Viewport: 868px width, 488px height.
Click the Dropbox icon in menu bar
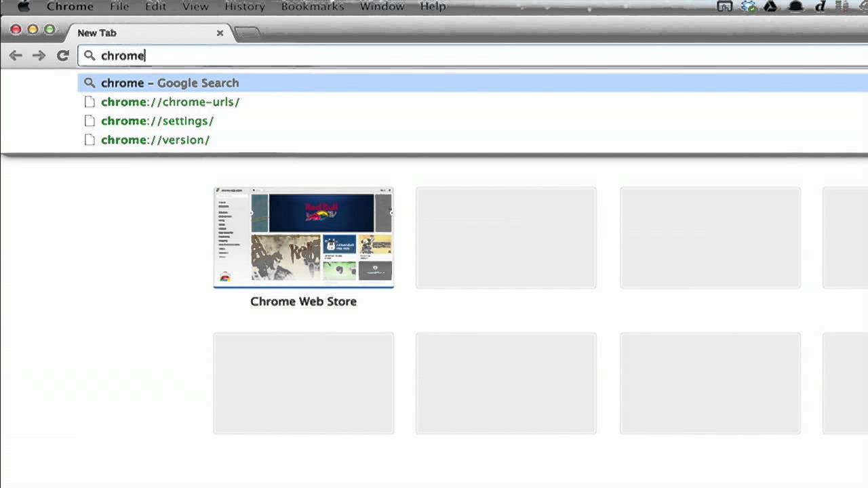click(749, 6)
